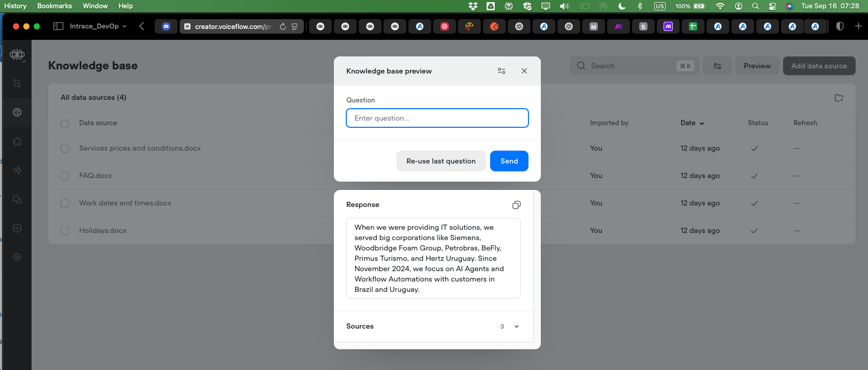Screen dimensions: 868x370
Task: Check Work dates and times.docx checkbox
Action: pyautogui.click(x=65, y=203)
